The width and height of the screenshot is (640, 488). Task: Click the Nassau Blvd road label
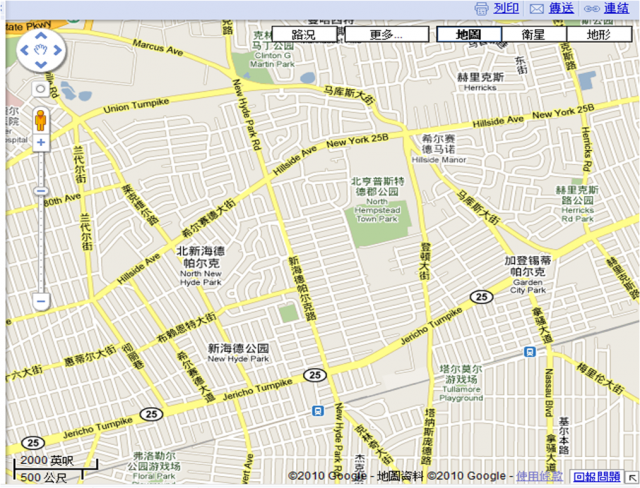(x=549, y=393)
